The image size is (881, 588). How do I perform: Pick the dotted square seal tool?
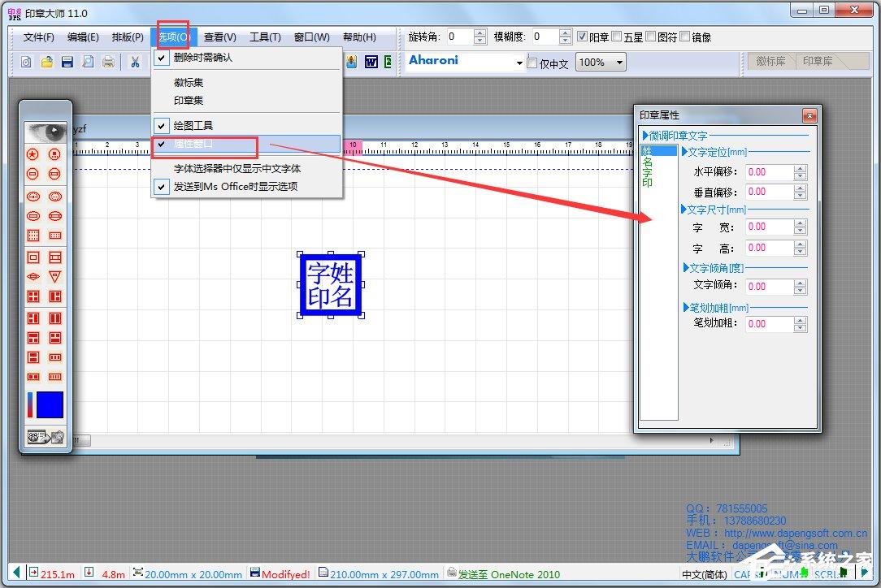33,236
